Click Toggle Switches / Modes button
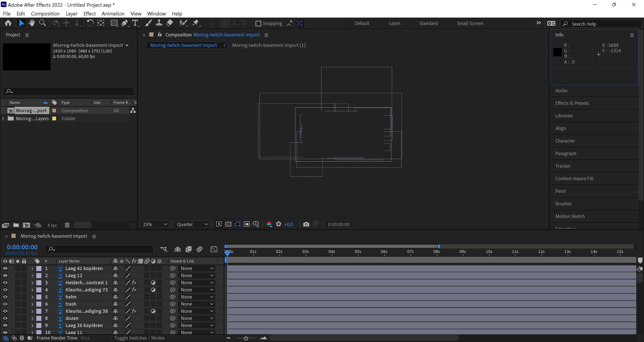Image resolution: width=644 pixels, height=342 pixels. (139, 338)
